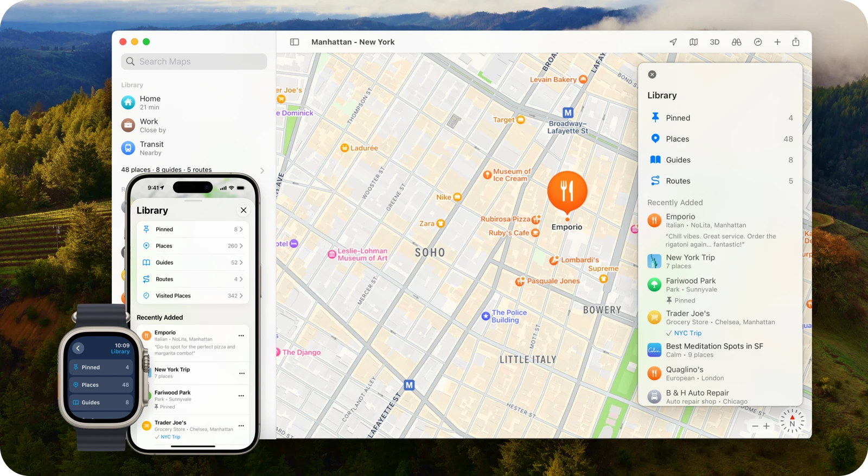Click in the Search Maps field
This screenshot has width=868, height=476.
(x=194, y=61)
